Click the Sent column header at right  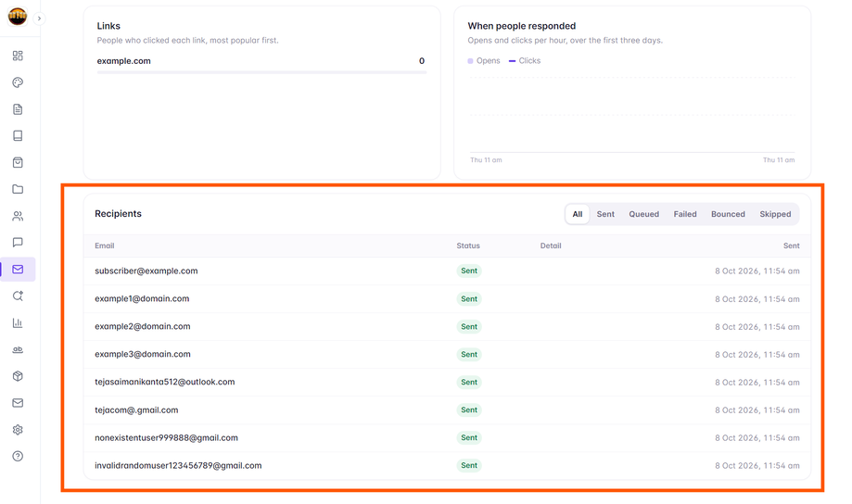pyautogui.click(x=791, y=246)
